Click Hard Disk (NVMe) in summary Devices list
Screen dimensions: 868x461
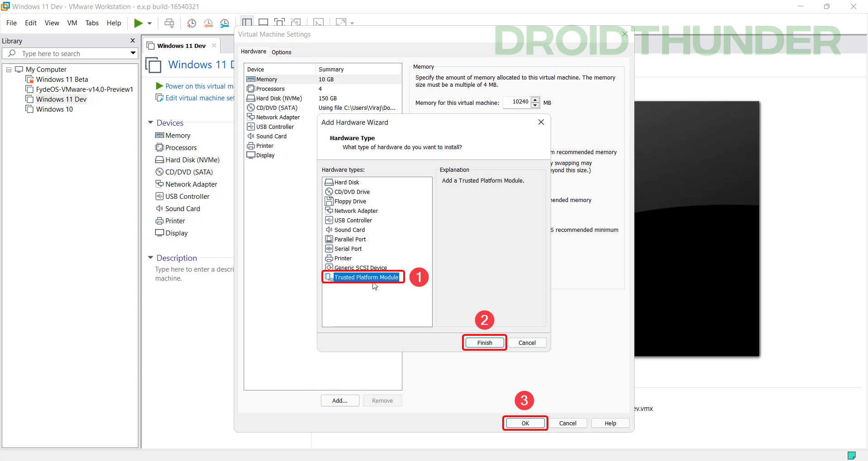192,160
